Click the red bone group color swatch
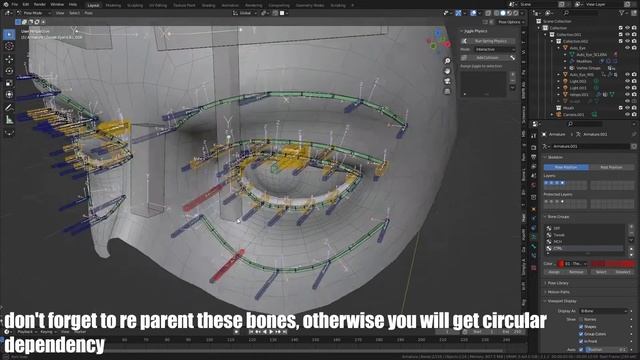The image size is (640, 360). pos(613,264)
